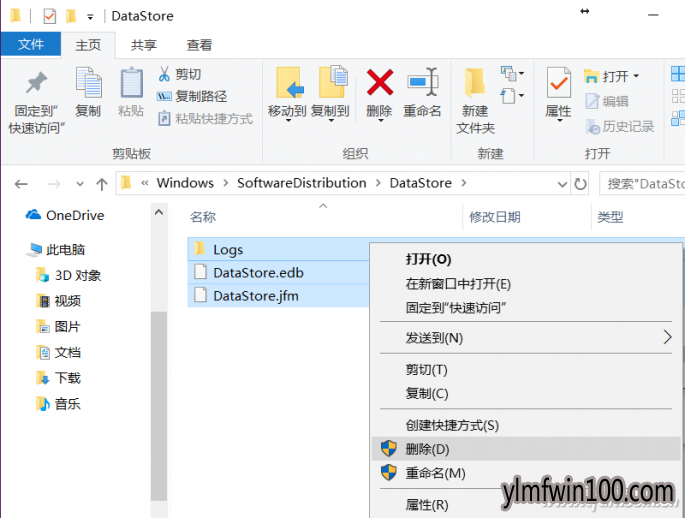Click Paste shortcut (粘贴快捷方式) in ribbon
Viewport: 685px width, 518px height.
tap(205, 118)
